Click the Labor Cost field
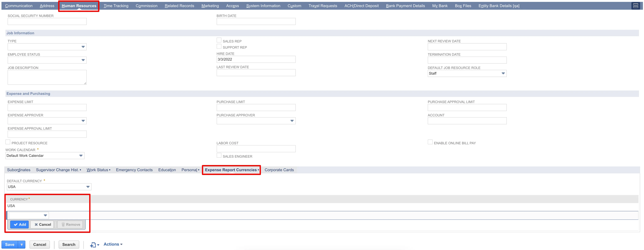The image size is (644, 250). tap(256, 149)
